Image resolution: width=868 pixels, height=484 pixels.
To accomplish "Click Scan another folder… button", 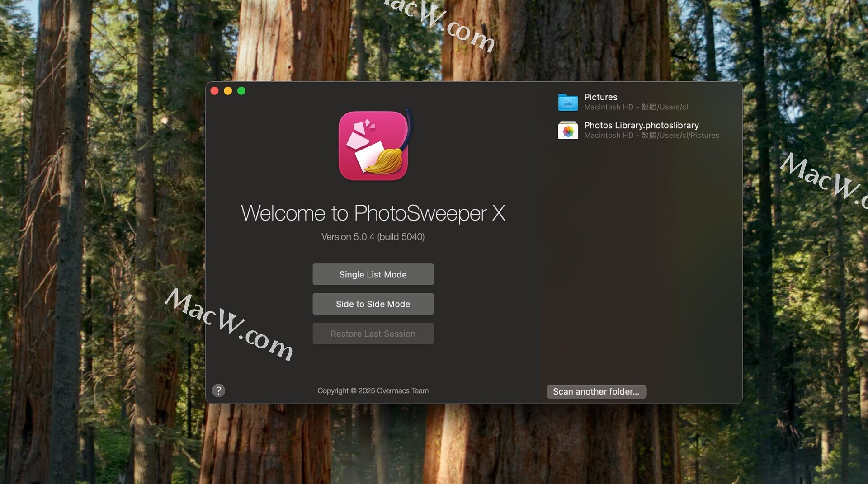I will click(x=596, y=392).
